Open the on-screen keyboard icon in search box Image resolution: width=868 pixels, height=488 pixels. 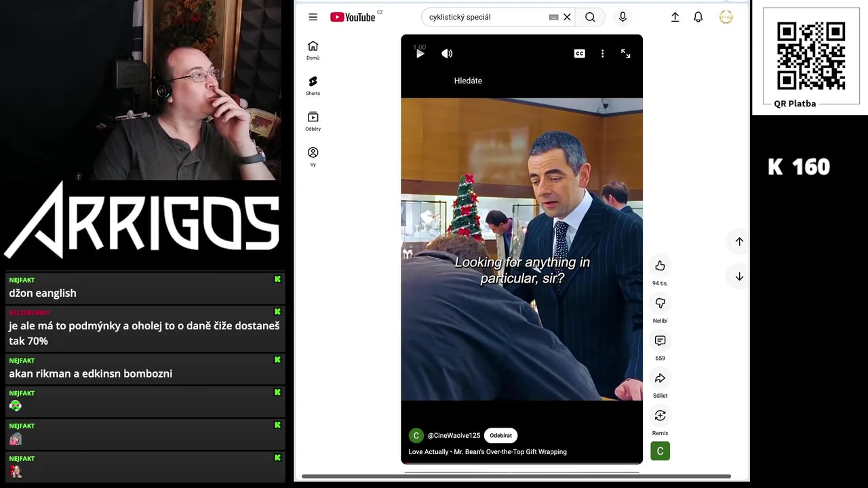pyautogui.click(x=553, y=17)
